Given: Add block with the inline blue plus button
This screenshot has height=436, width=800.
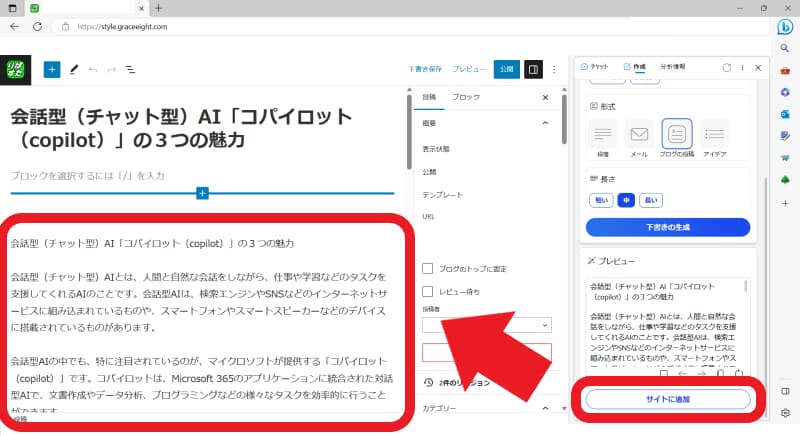Looking at the screenshot, I should tap(203, 193).
